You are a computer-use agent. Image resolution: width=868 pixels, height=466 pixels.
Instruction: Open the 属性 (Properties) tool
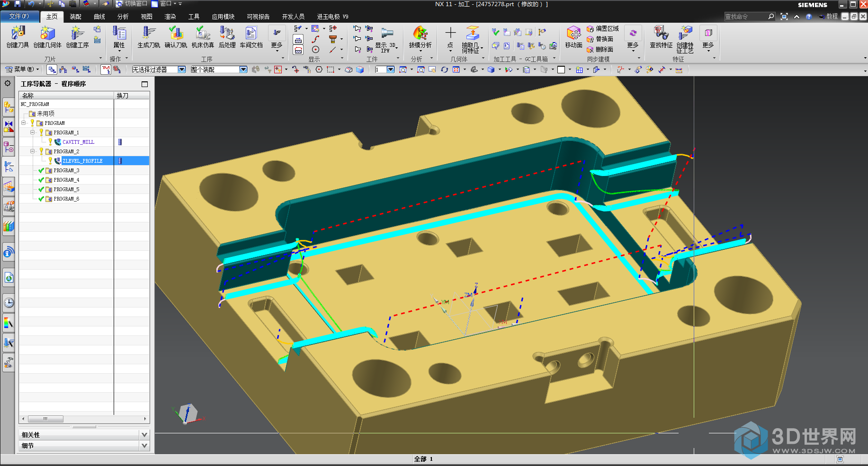coord(119,37)
